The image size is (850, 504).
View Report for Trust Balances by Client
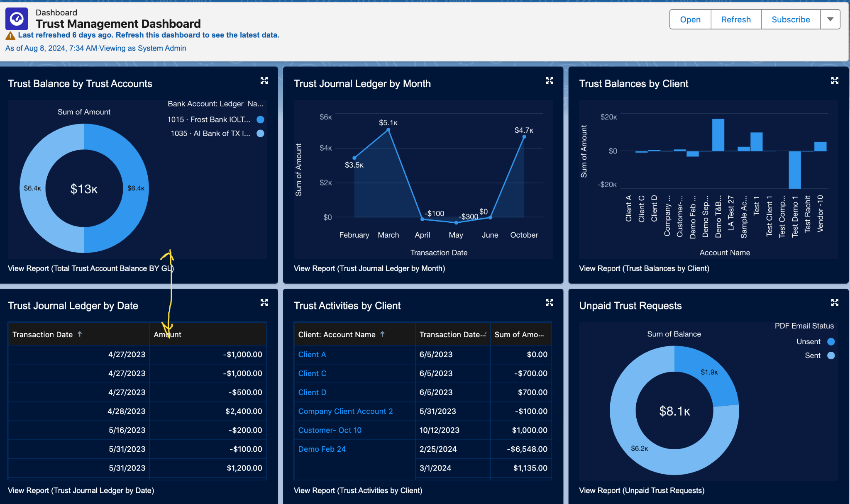644,268
